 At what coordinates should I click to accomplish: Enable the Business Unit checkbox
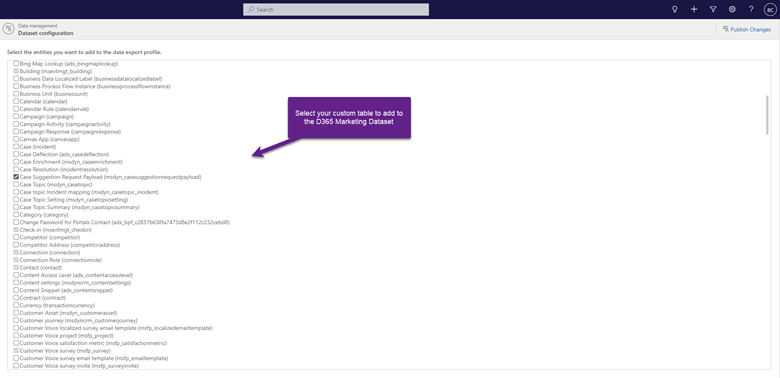[x=16, y=94]
